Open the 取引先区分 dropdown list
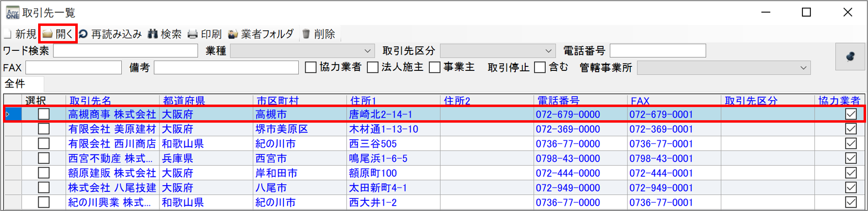This screenshot has height=211, width=868. tap(548, 51)
